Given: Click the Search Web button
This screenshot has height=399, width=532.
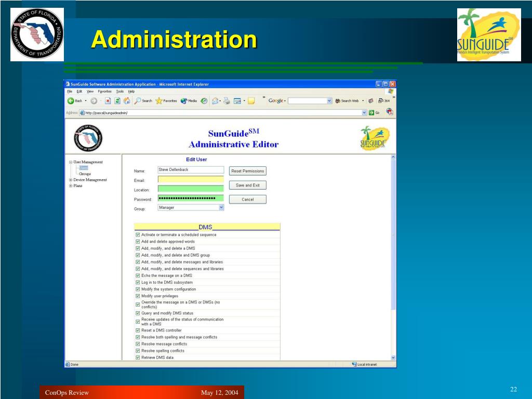Looking at the screenshot, I should [347, 101].
